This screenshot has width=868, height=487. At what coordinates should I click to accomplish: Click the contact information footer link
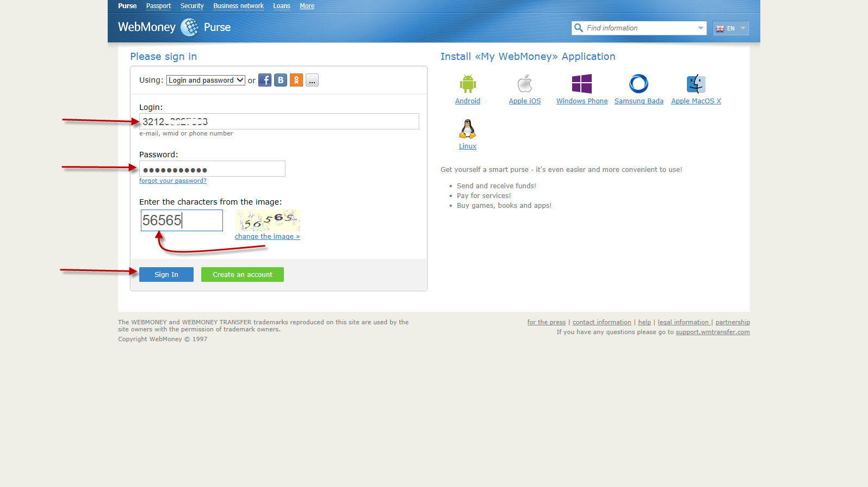point(602,322)
